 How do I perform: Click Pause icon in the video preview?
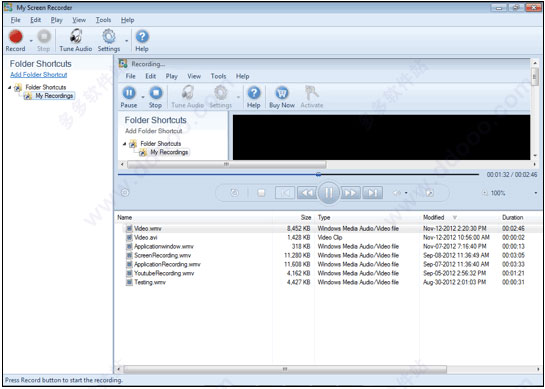pos(129,93)
